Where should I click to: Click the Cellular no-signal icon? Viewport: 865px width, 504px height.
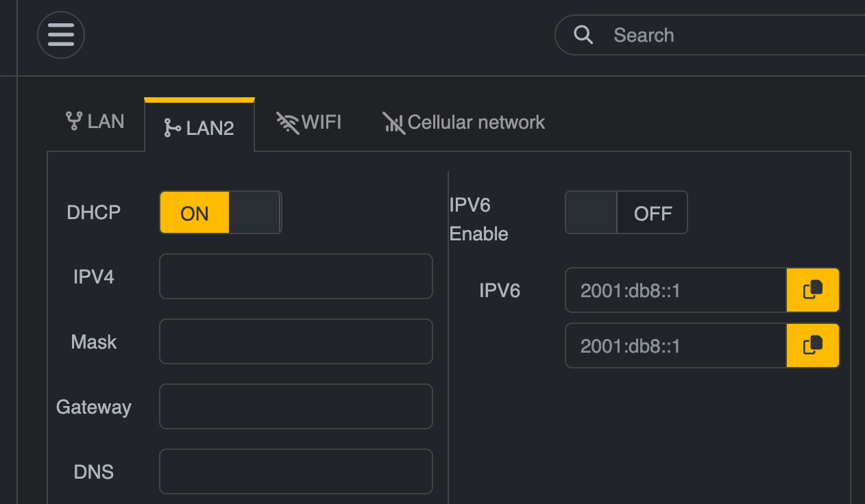[393, 123]
